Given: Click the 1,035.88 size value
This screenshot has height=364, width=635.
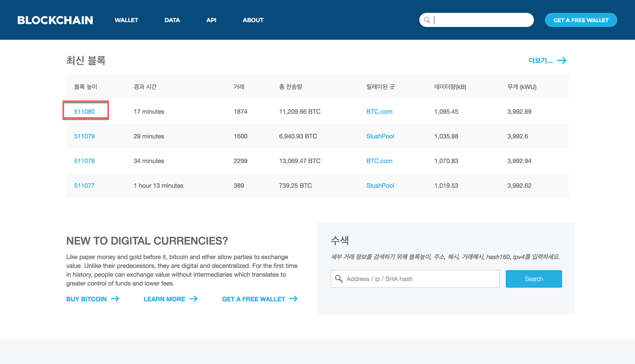Looking at the screenshot, I should click(x=446, y=136).
